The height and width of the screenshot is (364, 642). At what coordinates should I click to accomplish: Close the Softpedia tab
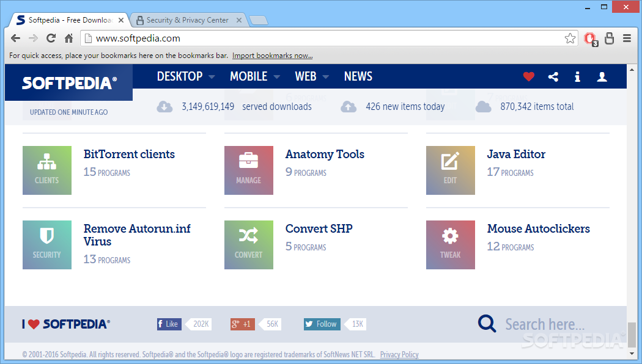coord(121,20)
